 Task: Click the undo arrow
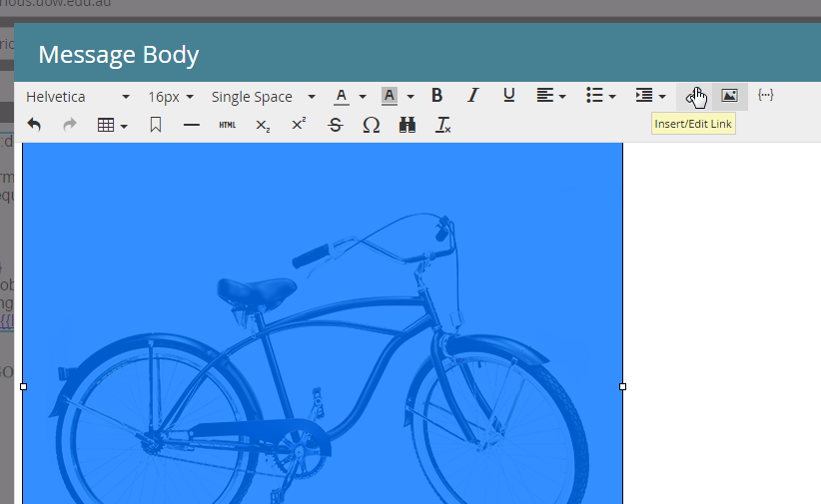point(34,125)
